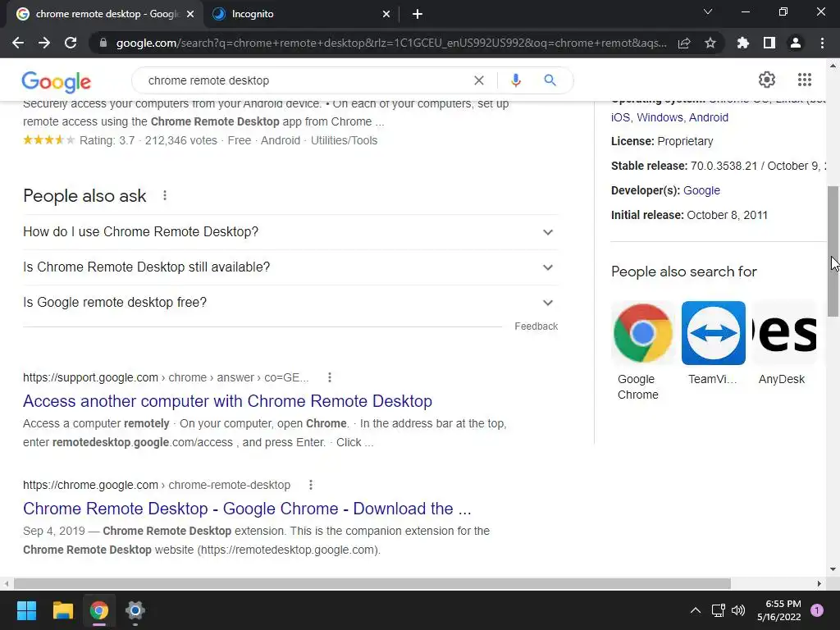Open Chrome Remote Desktop - Google Chrome result
This screenshot has width=840, height=630.
tap(247, 509)
